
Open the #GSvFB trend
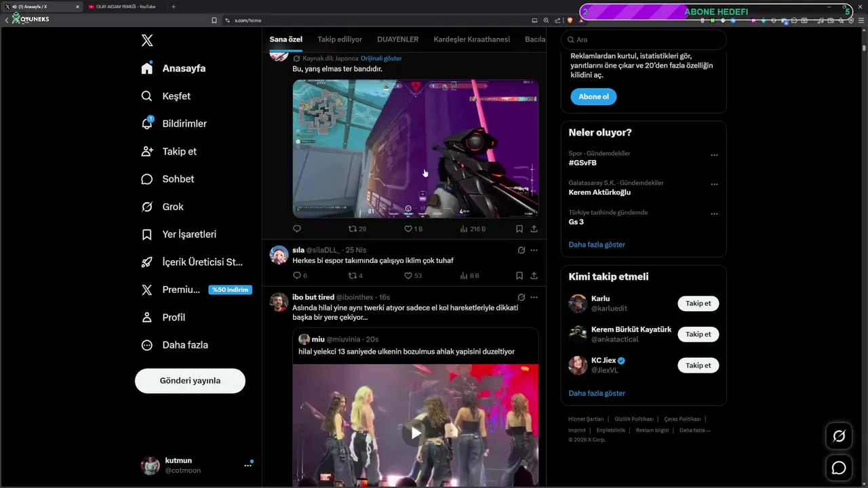[x=583, y=163]
